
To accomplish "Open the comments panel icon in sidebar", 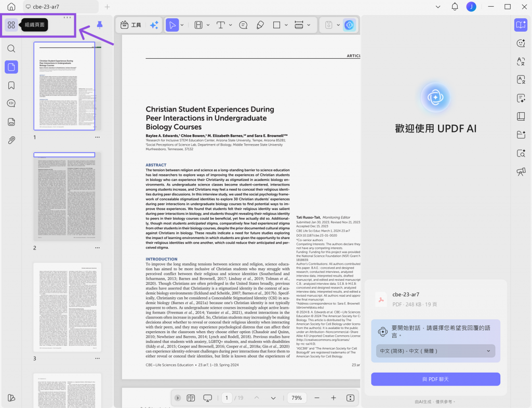I will click(11, 103).
